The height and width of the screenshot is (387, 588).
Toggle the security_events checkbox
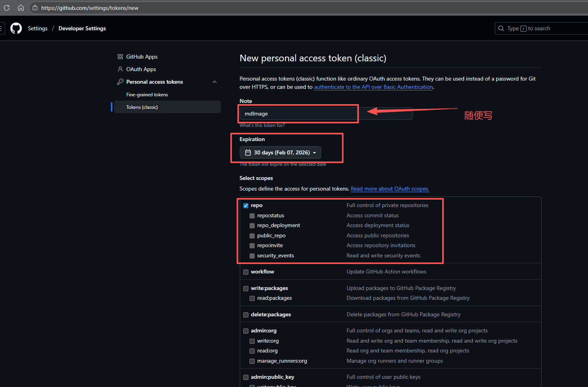tap(252, 256)
